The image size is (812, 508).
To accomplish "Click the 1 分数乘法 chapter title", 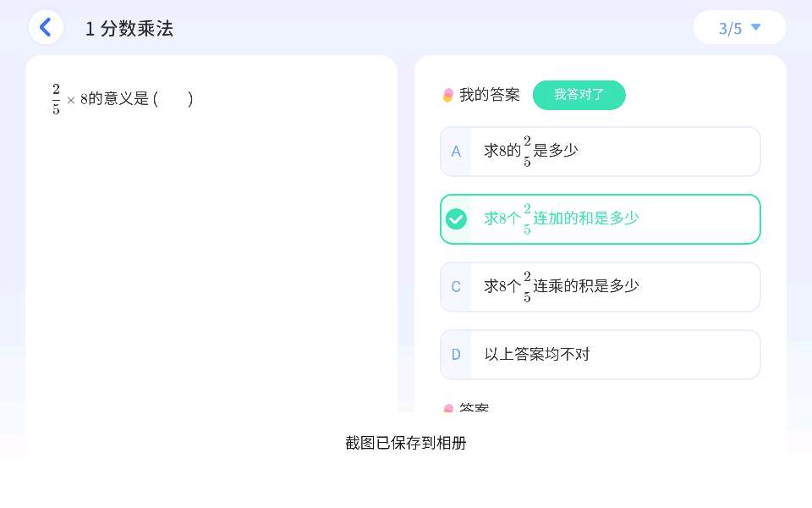I will tap(129, 28).
